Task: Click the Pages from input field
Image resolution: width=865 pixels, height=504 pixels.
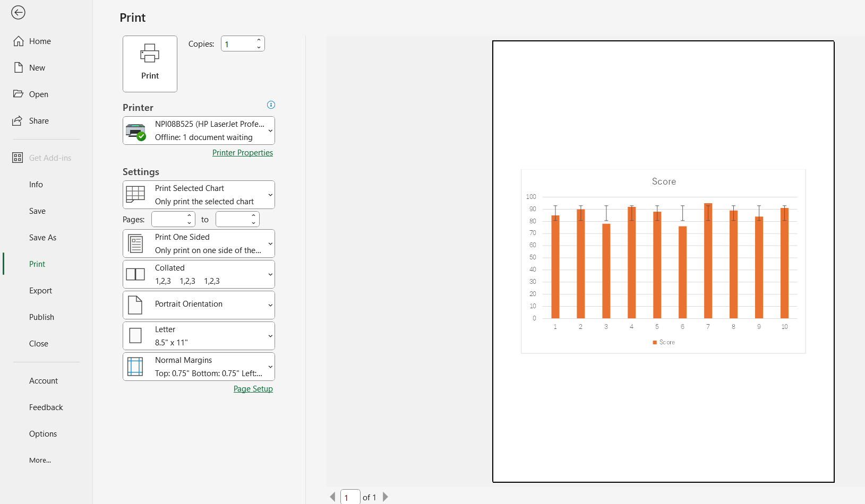Action: coord(169,219)
